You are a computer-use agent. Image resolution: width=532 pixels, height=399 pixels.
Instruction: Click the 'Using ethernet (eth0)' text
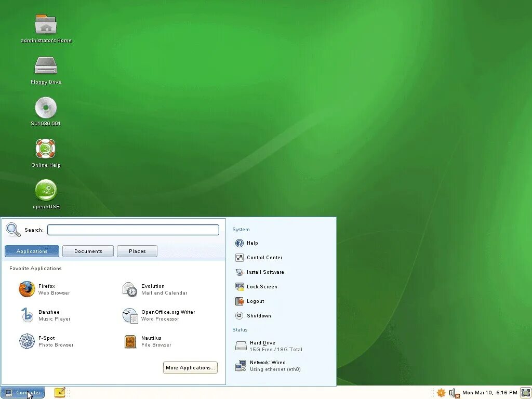coord(275,369)
